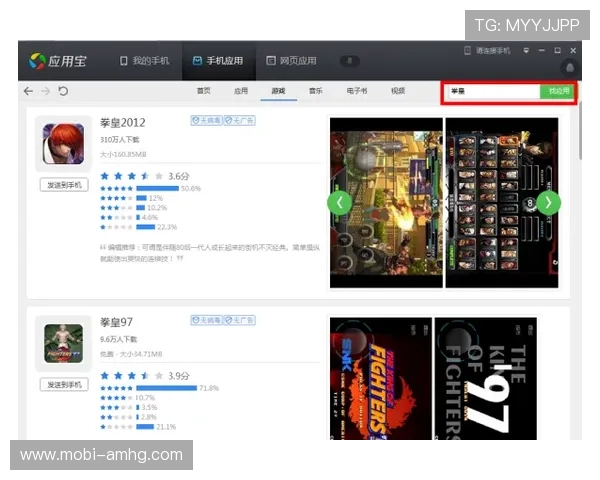
Task: Click 无广告 badge of 拳皇97
Action: pyautogui.click(x=240, y=320)
